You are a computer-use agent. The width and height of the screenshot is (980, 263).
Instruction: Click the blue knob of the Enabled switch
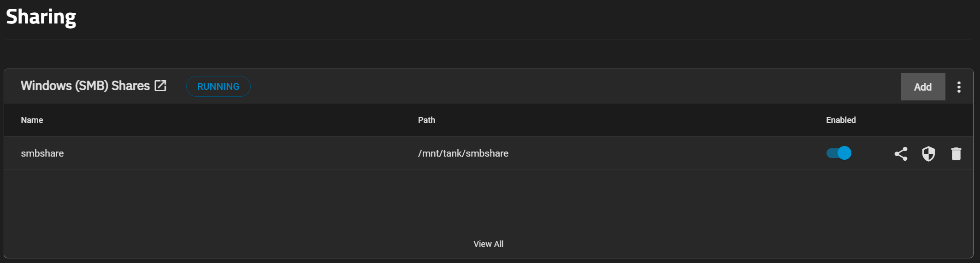click(844, 153)
